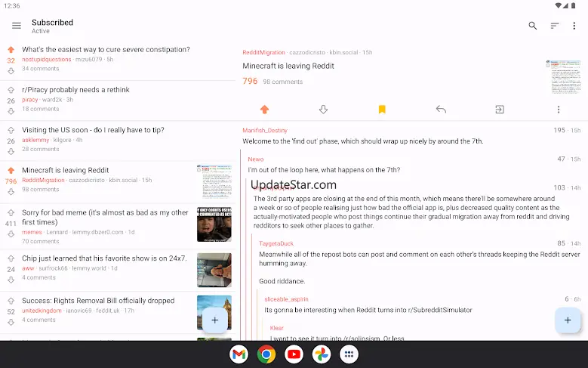
Task: Upvote r/Piracy probably needs a rethink
Action: point(11,90)
